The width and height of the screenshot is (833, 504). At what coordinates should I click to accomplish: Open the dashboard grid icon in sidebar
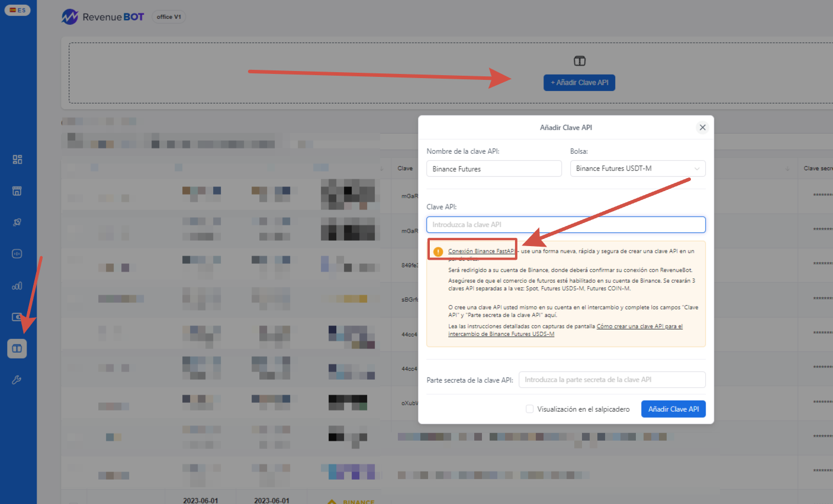click(x=17, y=159)
